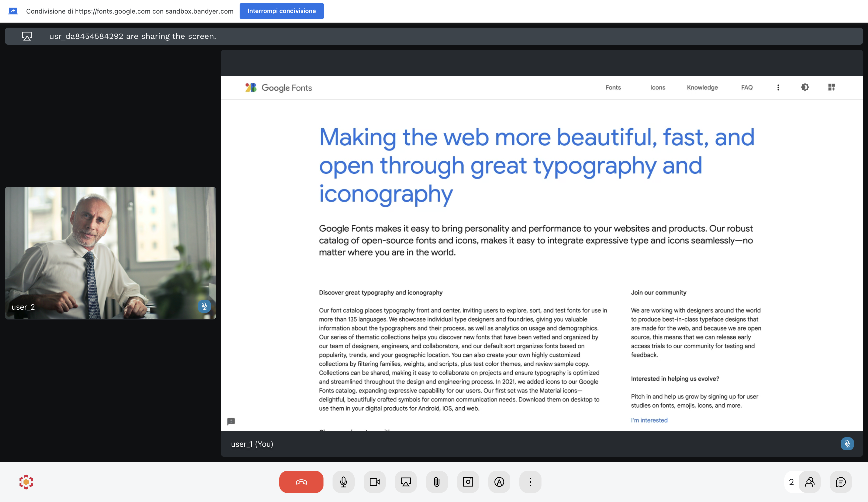Image resolution: width=868 pixels, height=502 pixels.
Task: Open the Fonts menu item
Action: pyautogui.click(x=613, y=87)
